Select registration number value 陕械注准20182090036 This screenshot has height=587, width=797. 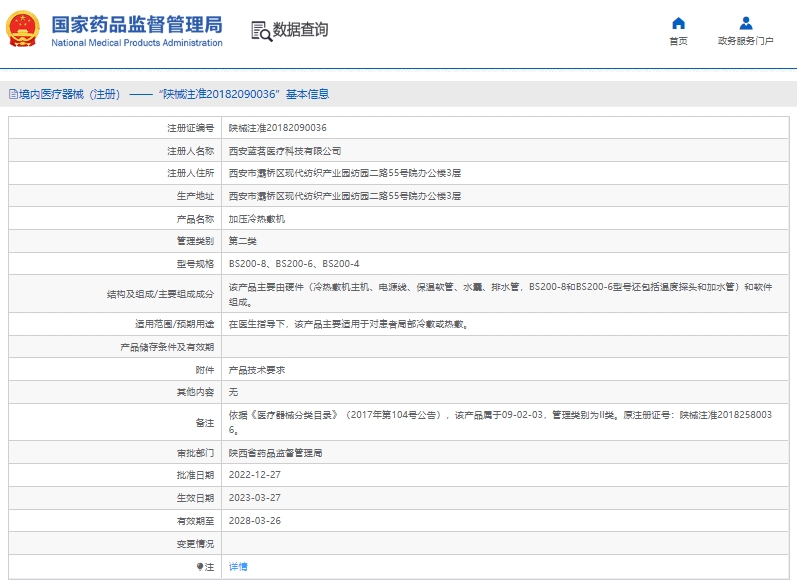click(278, 128)
